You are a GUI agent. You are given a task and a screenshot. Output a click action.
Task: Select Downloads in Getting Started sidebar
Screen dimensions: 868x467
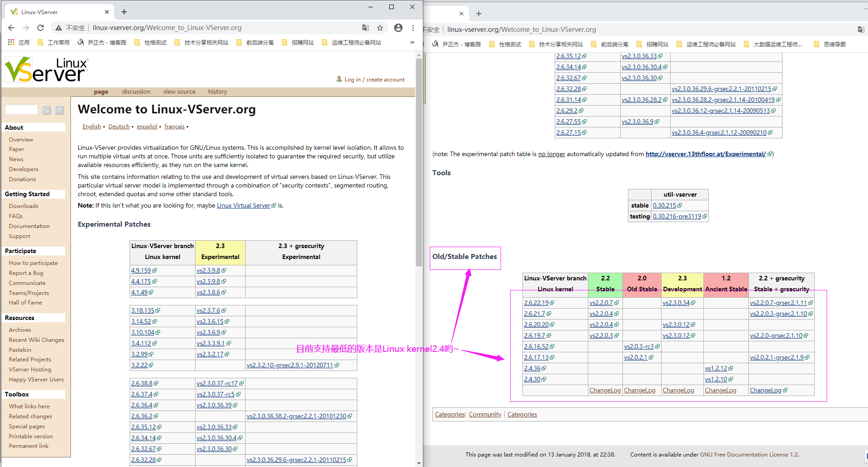click(24, 206)
